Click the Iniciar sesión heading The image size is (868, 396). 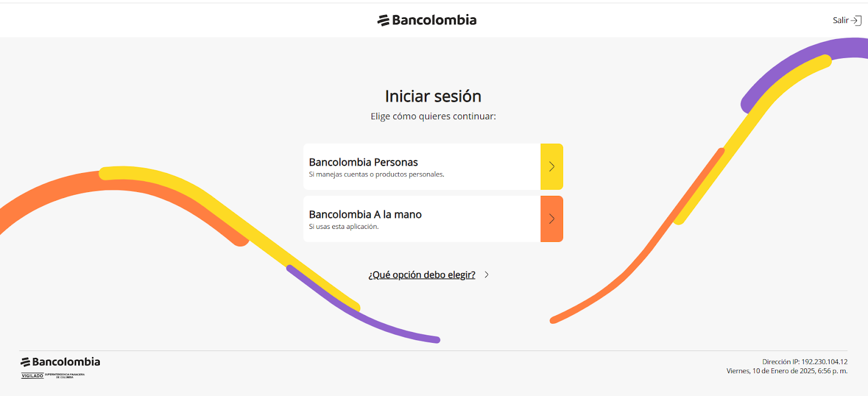point(433,96)
